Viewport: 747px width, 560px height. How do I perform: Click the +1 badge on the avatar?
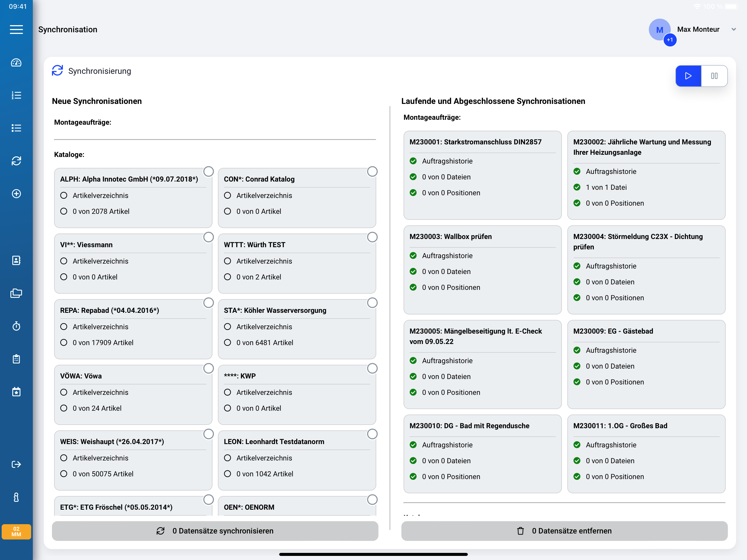pos(670,40)
